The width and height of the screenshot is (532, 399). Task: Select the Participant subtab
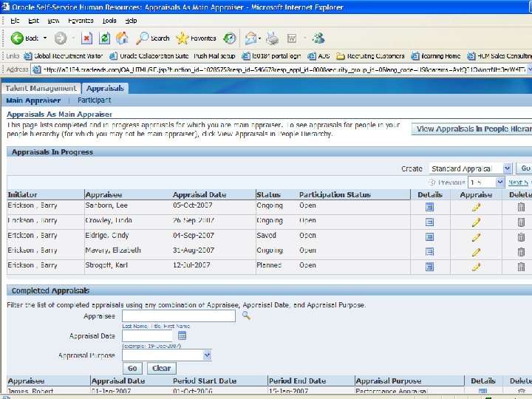point(94,100)
